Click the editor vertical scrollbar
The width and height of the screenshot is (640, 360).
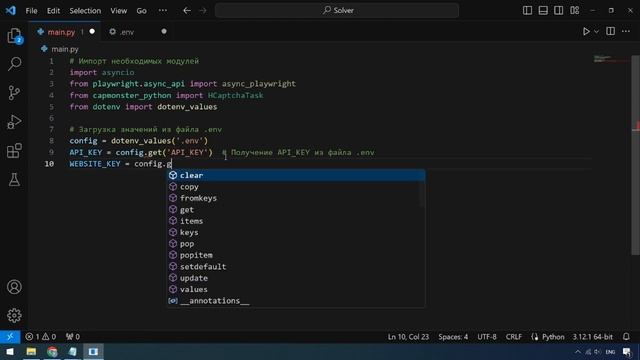(x=636, y=155)
